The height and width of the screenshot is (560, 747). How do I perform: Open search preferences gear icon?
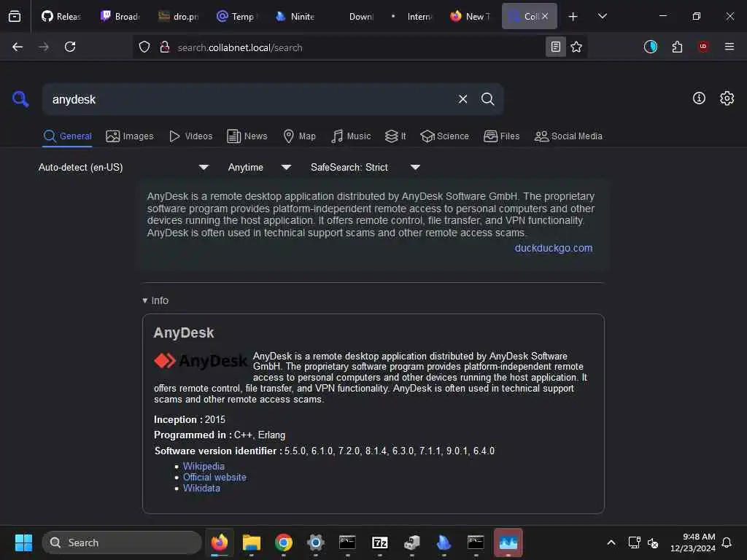[727, 98]
